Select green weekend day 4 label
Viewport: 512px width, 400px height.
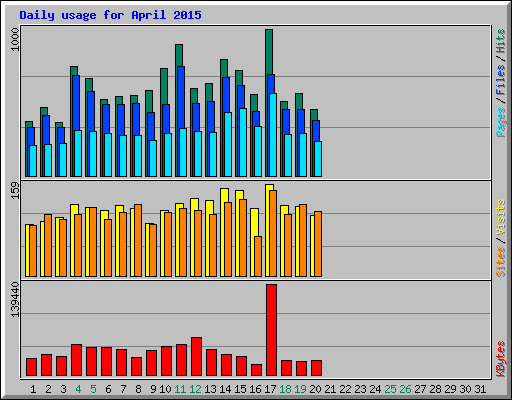pos(78,389)
